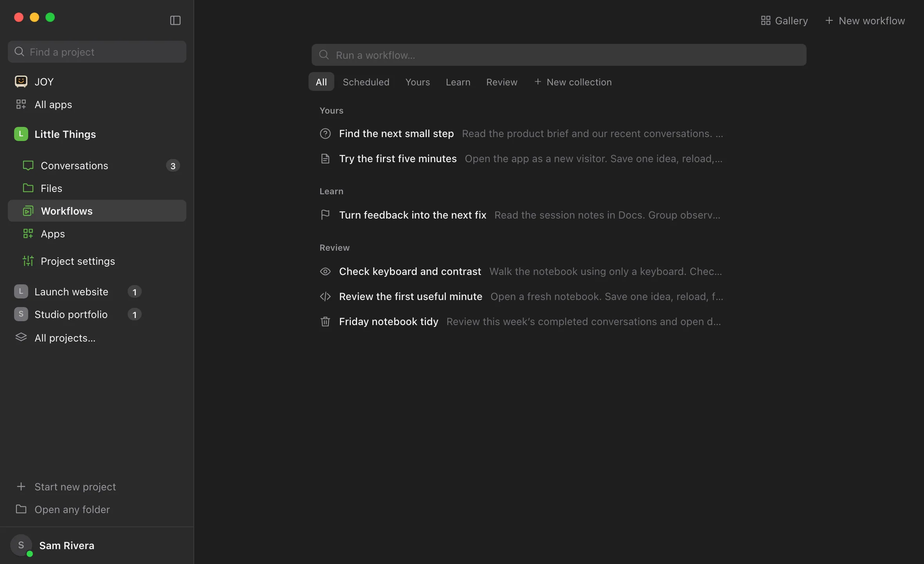Screen dimensions: 924x564
Task: Click the All projects layers icon
Action: point(21,337)
